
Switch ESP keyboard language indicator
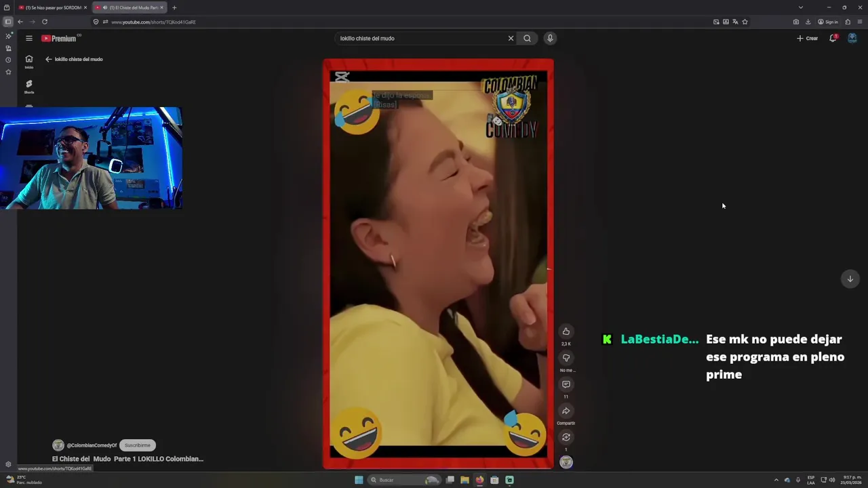811,480
